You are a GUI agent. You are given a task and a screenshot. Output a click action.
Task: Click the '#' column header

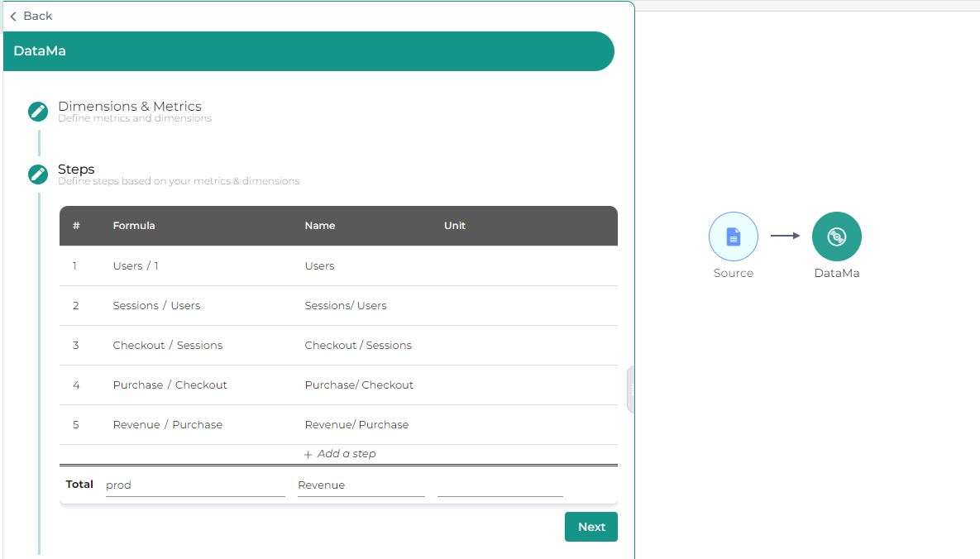(x=76, y=226)
